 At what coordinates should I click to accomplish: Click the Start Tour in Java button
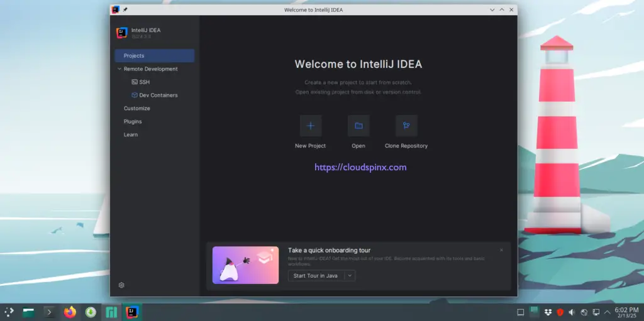tap(316, 276)
